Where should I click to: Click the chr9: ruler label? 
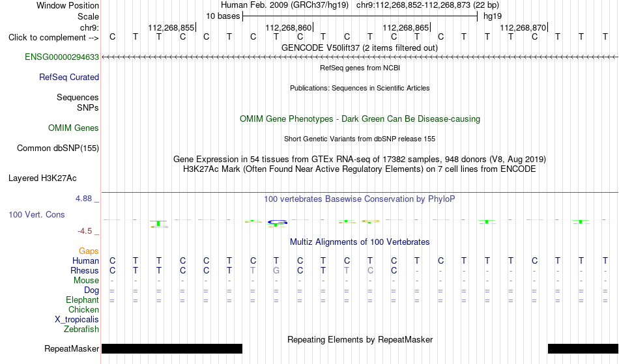pyautogui.click(x=90, y=28)
